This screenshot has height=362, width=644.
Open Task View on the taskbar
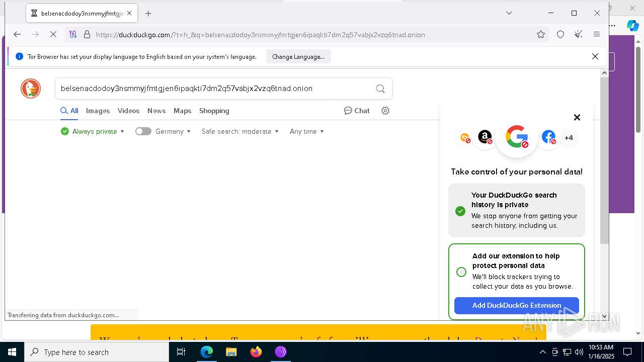point(181,352)
